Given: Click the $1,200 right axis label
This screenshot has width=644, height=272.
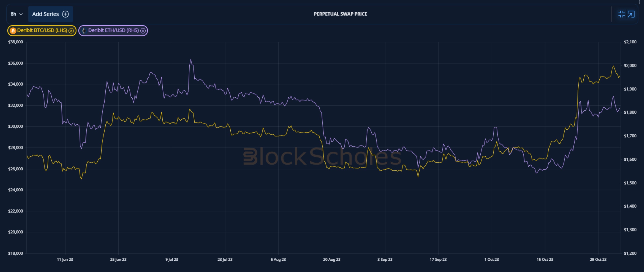Looking at the screenshot, I should [x=630, y=253].
